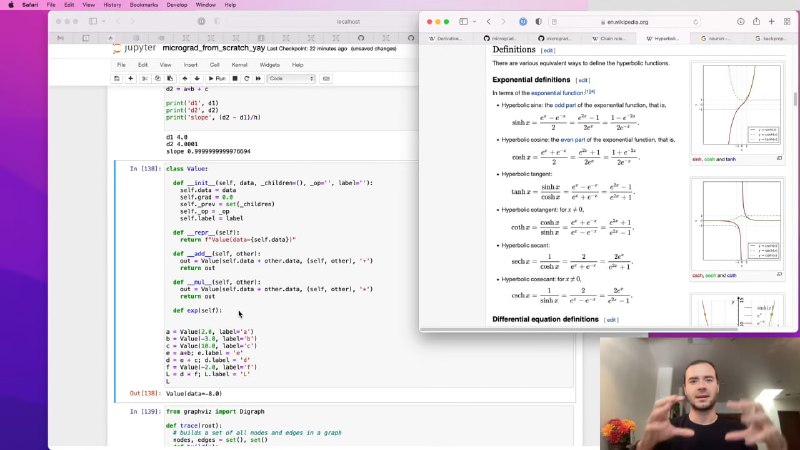Click the def exp(self): code line

197,310
